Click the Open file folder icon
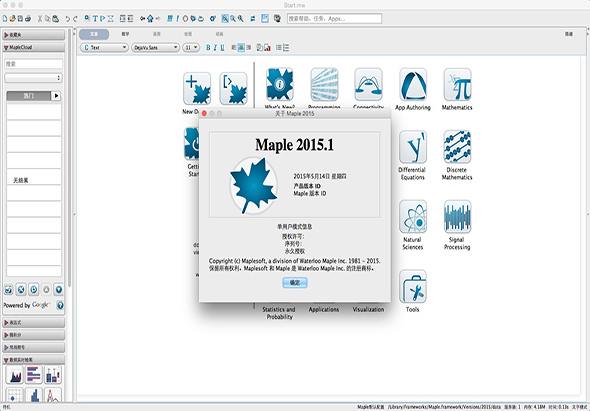 pyautogui.click(x=12, y=18)
